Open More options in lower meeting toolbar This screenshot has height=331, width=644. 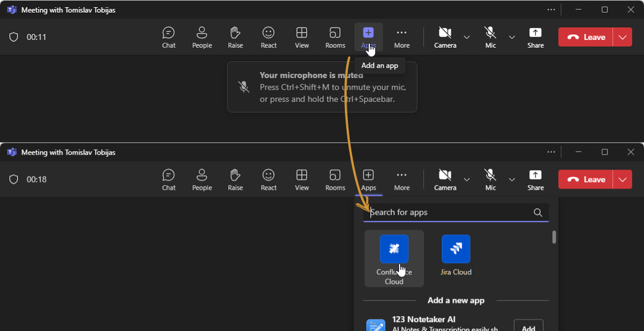(402, 179)
